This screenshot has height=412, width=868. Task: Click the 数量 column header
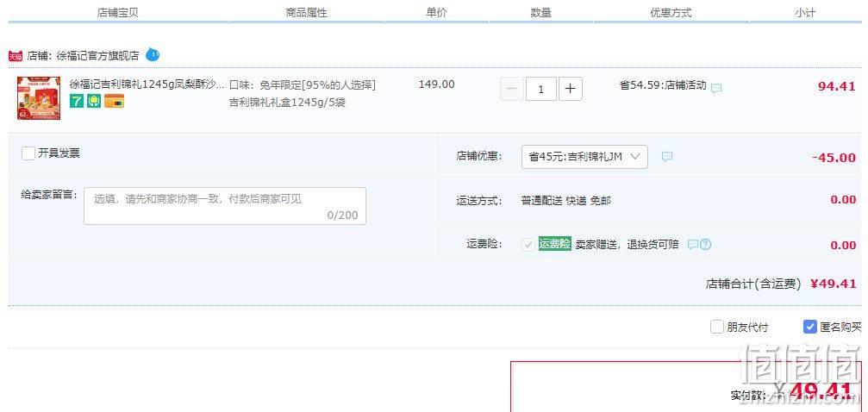pyautogui.click(x=540, y=13)
